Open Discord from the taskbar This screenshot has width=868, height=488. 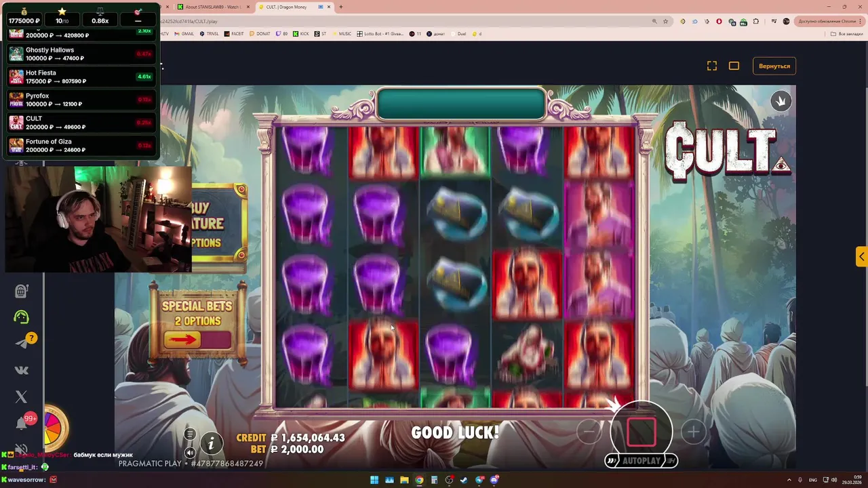pyautogui.click(x=495, y=480)
